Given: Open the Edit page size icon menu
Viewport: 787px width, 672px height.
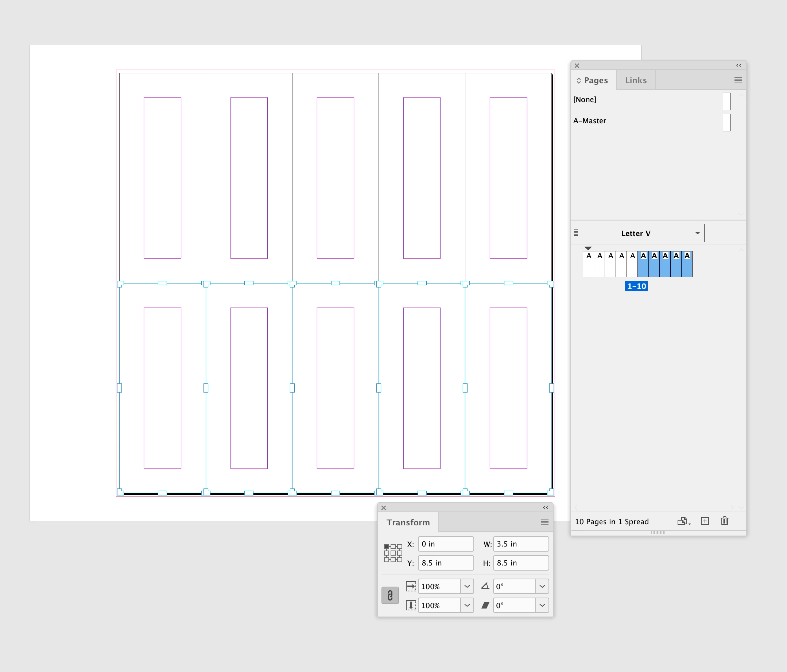Looking at the screenshot, I should [683, 521].
